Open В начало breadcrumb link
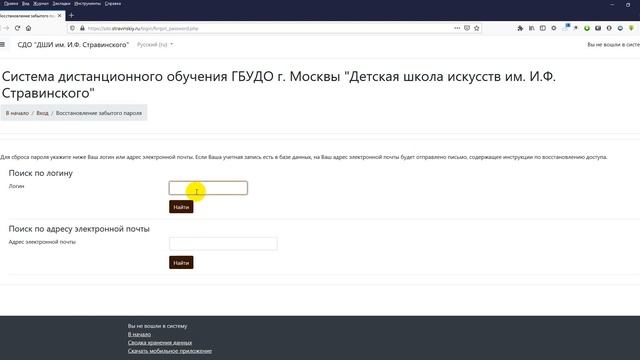The image size is (640, 360). click(17, 113)
